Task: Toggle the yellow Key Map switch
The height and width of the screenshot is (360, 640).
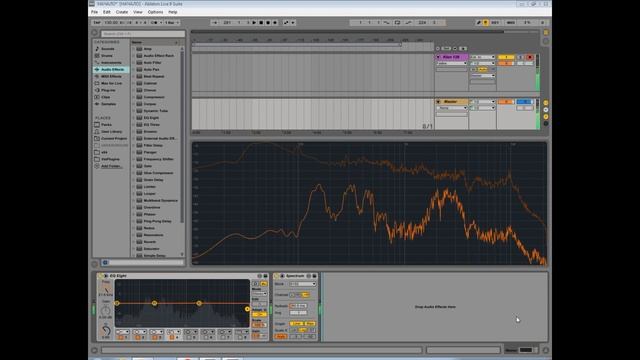Action: click(486, 23)
